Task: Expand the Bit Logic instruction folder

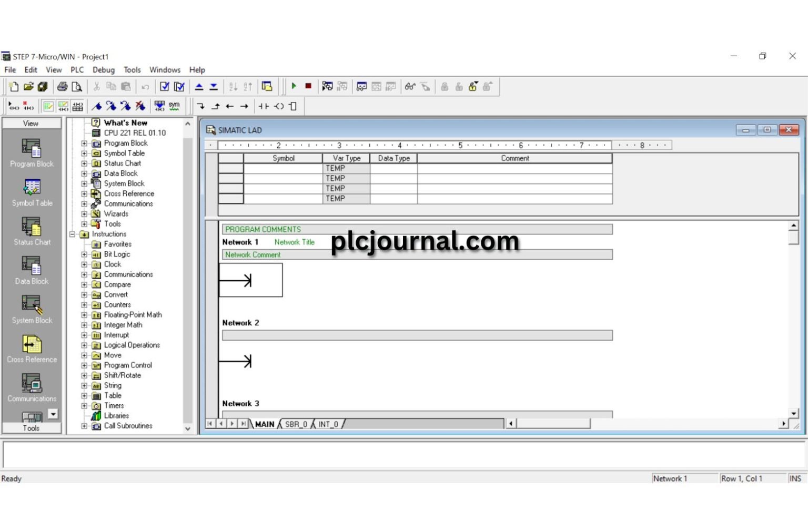Action: (84, 254)
